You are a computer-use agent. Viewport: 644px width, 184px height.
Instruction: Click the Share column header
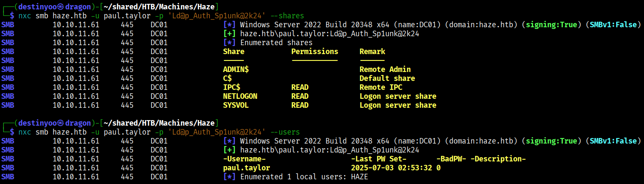pyautogui.click(x=234, y=52)
